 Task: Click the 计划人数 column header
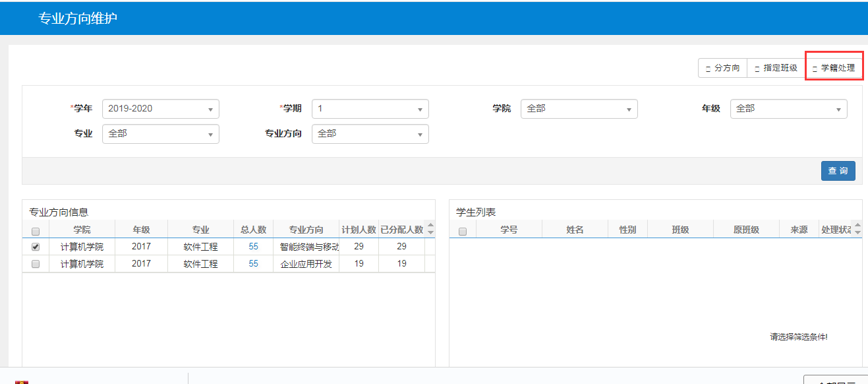pos(359,230)
